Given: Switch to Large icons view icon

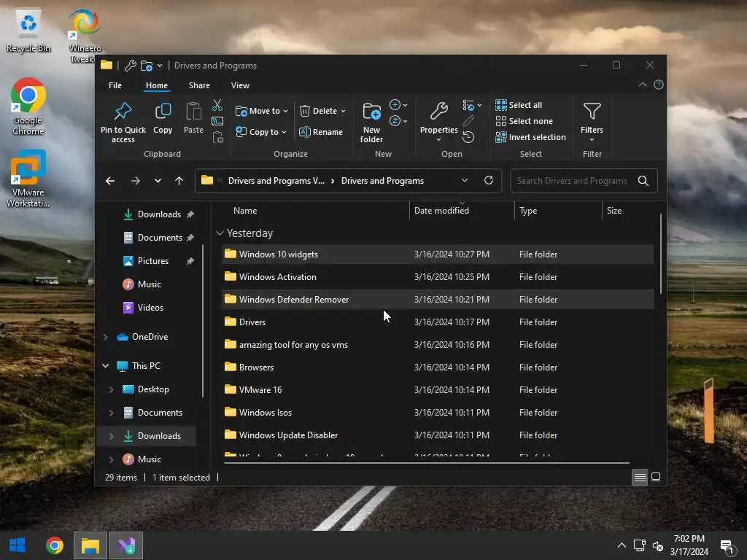Looking at the screenshot, I should pyautogui.click(x=656, y=477).
